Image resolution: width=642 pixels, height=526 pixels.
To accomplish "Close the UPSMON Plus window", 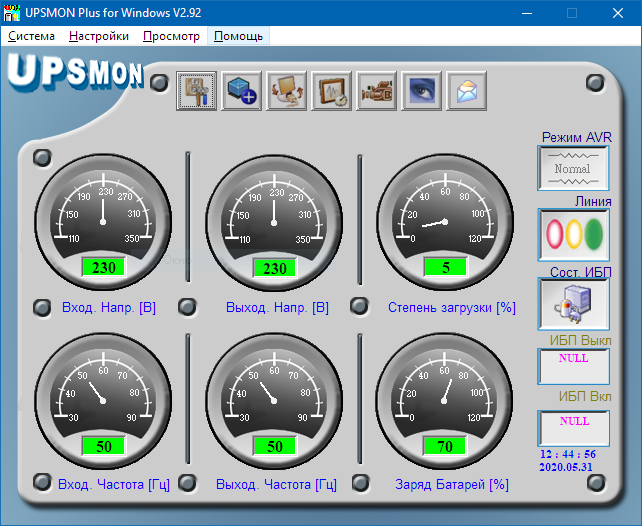I will coord(618,13).
